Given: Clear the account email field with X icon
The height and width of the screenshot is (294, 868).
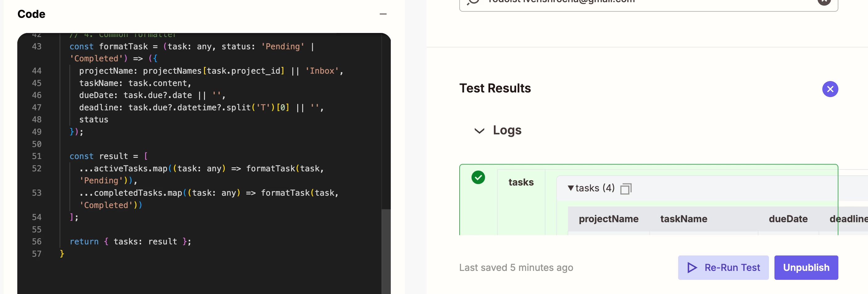Looking at the screenshot, I should (x=824, y=1).
